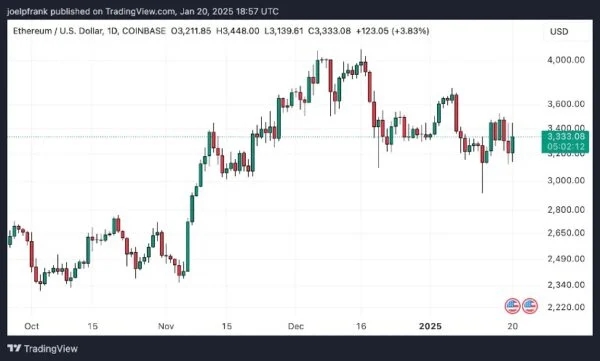Select the USD currency label

pyautogui.click(x=559, y=31)
